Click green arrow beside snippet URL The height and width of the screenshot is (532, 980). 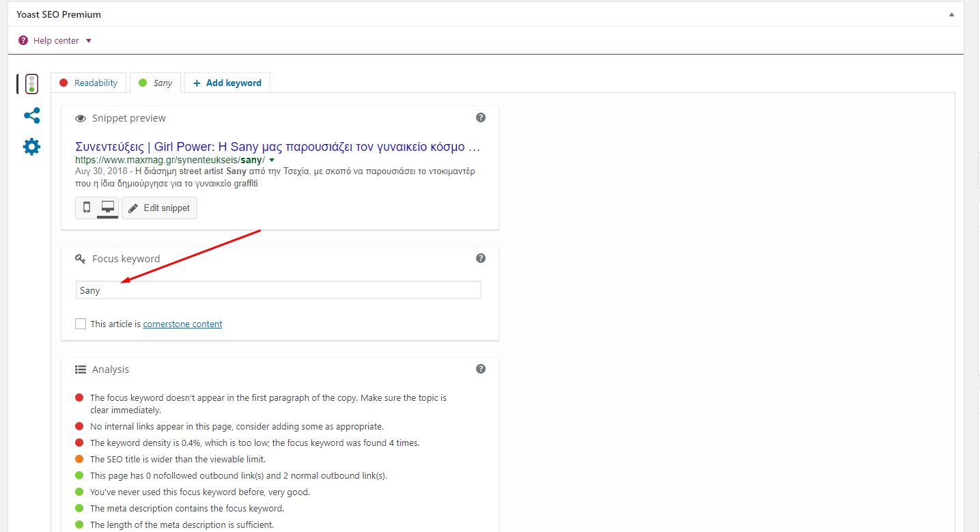272,160
